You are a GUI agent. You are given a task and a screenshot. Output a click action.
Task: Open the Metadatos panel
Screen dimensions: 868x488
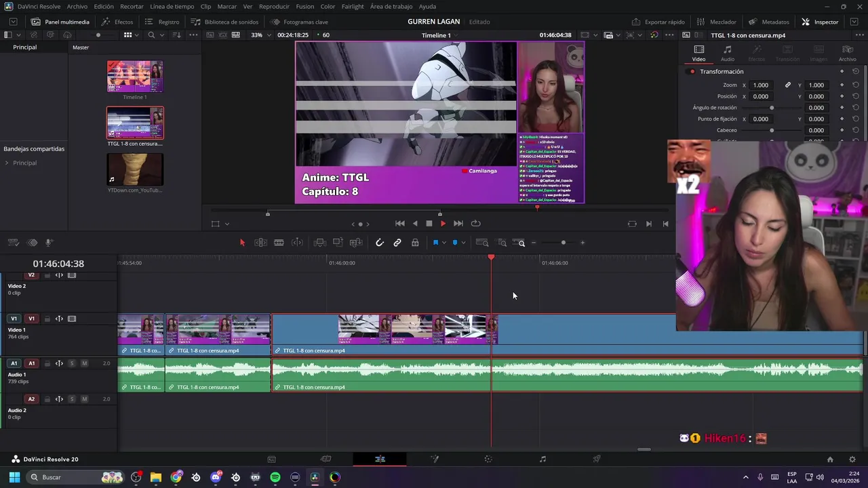(x=769, y=22)
